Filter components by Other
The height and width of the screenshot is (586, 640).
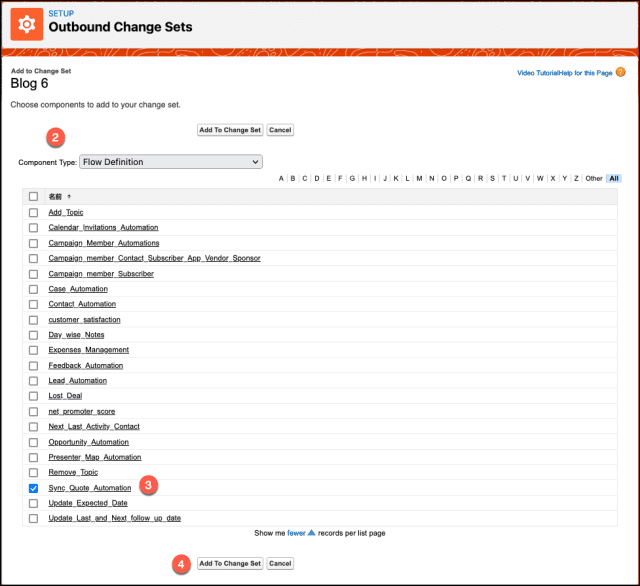pos(594,179)
